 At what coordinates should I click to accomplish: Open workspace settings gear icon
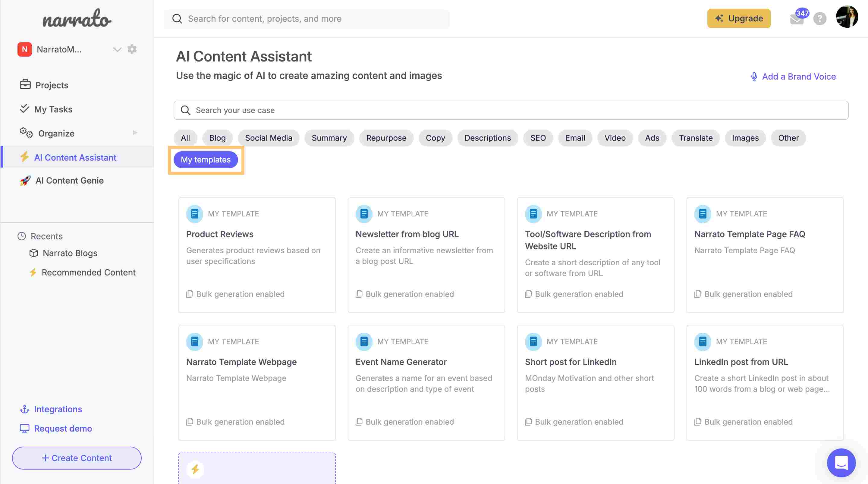(132, 49)
